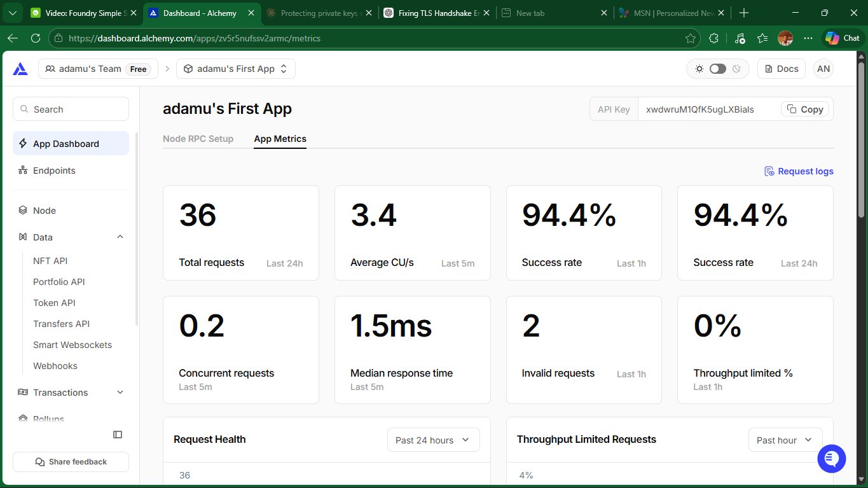
Task: Open the intercom chat bubble
Action: point(831,457)
